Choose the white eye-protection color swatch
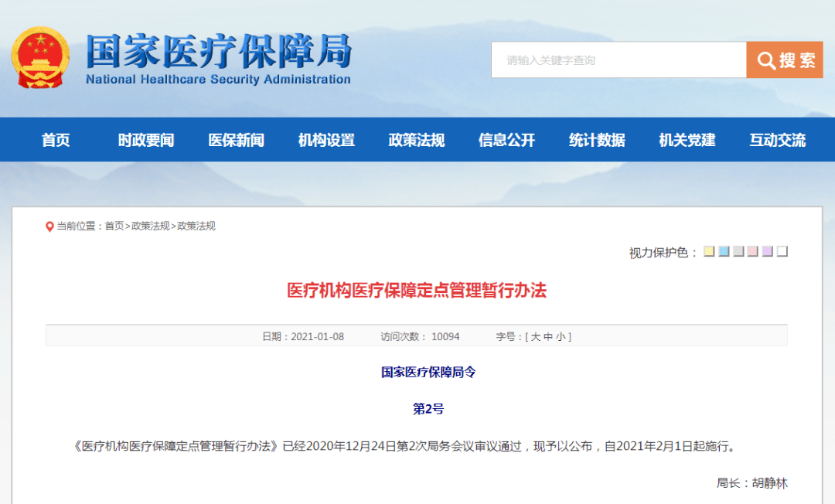835x504 pixels. coord(782,251)
